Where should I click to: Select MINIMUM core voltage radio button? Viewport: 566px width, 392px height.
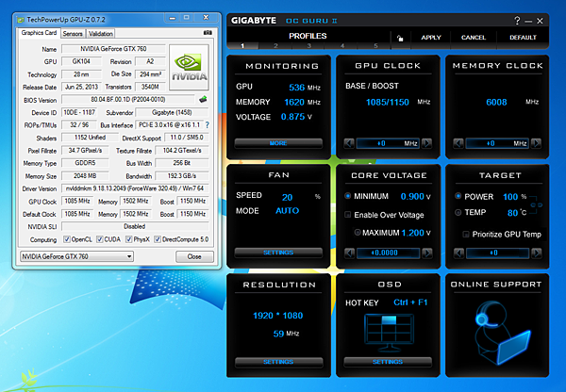pos(347,196)
